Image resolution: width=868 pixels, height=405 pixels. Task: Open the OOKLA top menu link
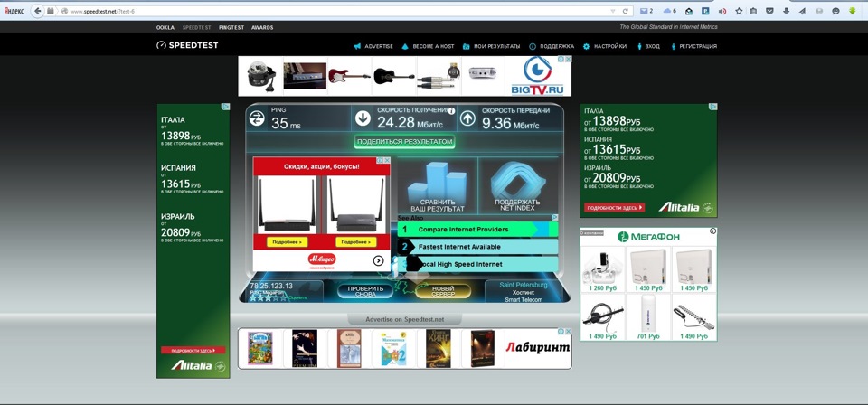(x=165, y=27)
